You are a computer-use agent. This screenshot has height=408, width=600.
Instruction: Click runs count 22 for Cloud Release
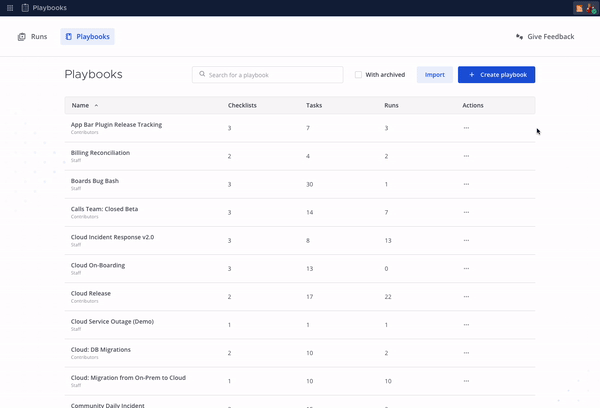[x=388, y=297]
